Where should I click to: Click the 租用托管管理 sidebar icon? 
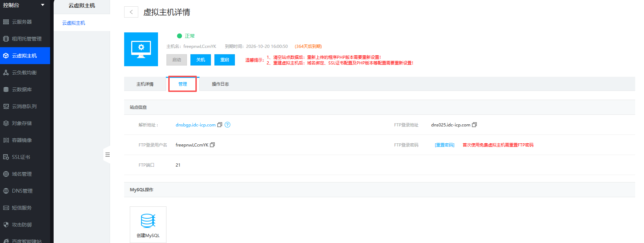tap(6, 39)
